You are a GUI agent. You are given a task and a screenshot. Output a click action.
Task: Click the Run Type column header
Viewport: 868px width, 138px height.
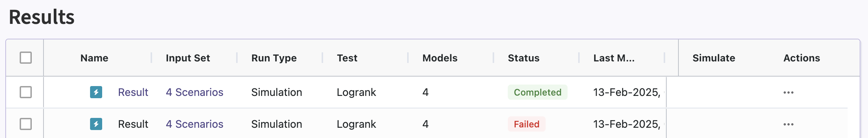click(x=274, y=58)
